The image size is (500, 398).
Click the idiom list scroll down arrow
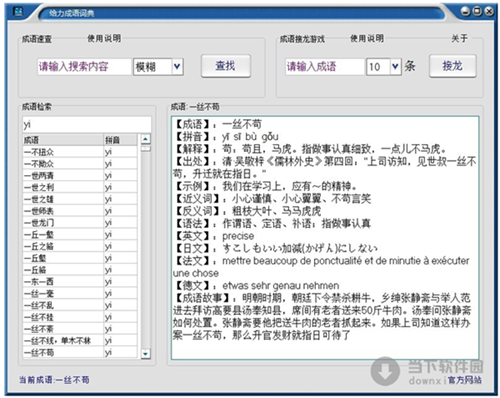[x=146, y=353]
